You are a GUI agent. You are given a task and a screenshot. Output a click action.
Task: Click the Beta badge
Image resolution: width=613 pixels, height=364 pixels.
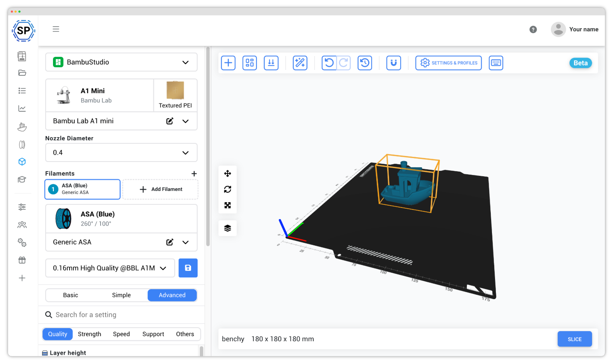click(x=581, y=63)
